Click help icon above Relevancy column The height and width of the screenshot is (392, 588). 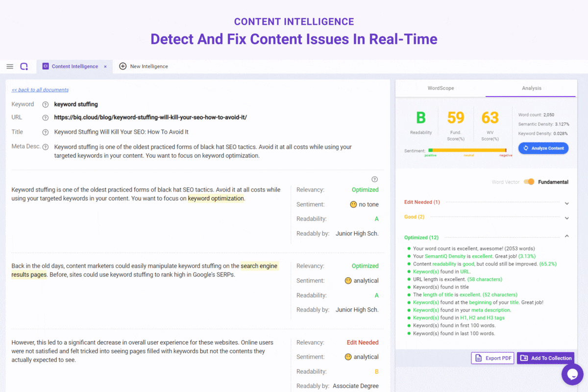coord(375,179)
